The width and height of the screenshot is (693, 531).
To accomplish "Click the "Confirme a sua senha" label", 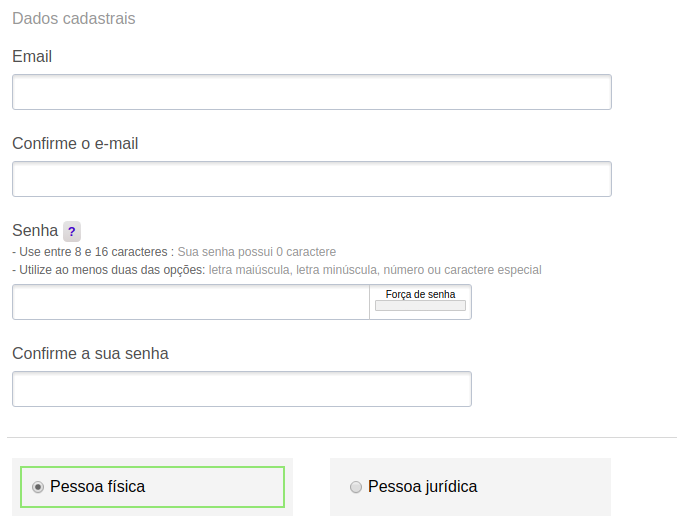I will click(x=90, y=353).
